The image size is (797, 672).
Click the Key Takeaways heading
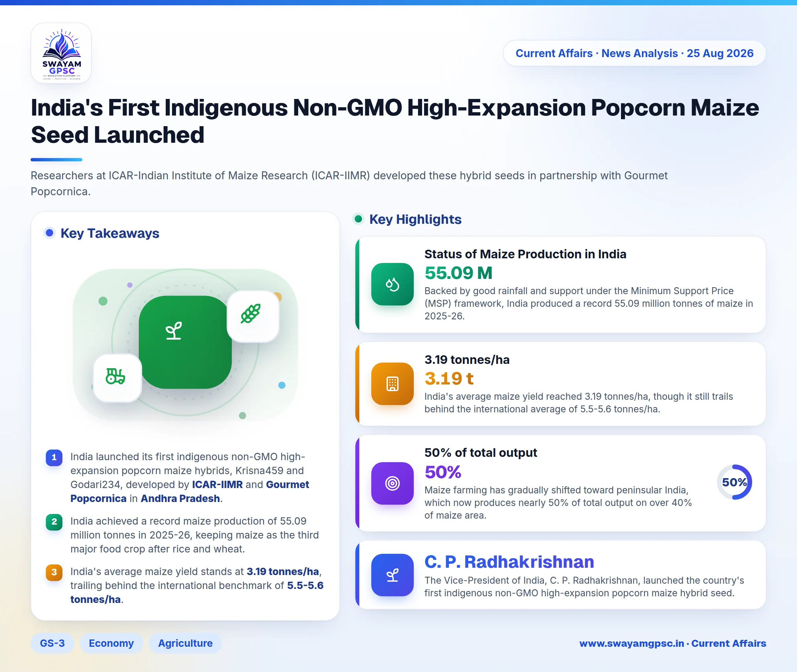click(x=110, y=233)
